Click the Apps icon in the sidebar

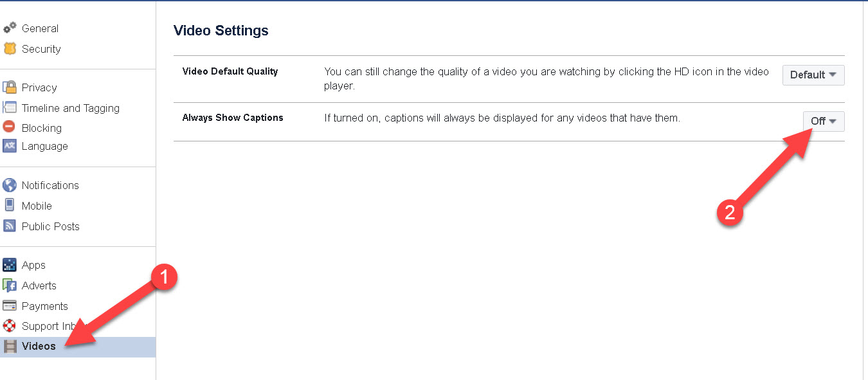pos(10,265)
